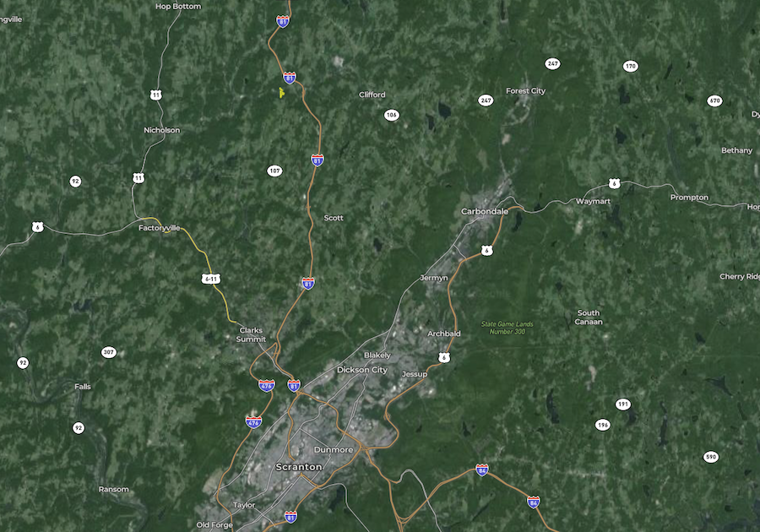Viewport: 760px width, 532px height.
Task: Select the Scranton city label
Action: [x=299, y=467]
